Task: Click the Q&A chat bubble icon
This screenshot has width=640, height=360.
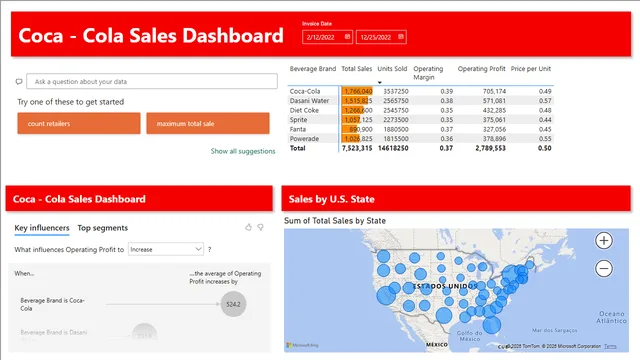Action: coord(19,82)
